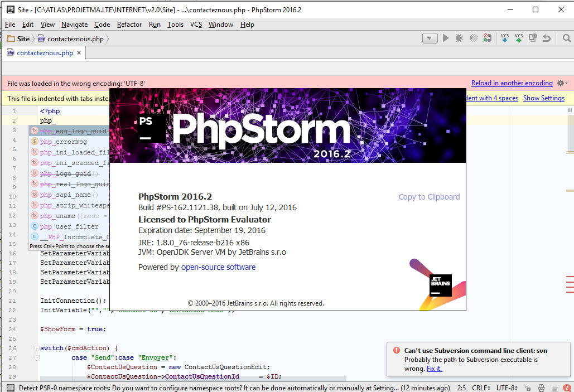Open the run configurations dropdown
The width and height of the screenshot is (574, 392).
point(430,38)
